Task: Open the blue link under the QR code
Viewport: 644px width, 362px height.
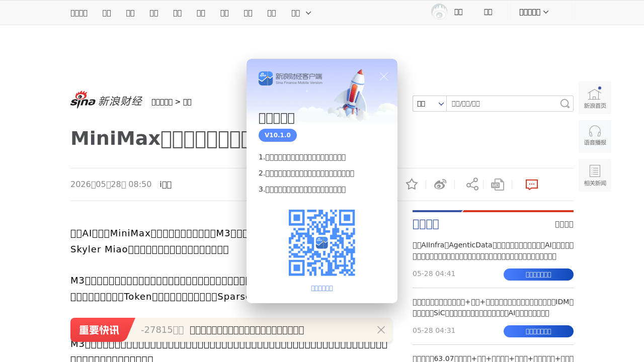Action: (322, 288)
